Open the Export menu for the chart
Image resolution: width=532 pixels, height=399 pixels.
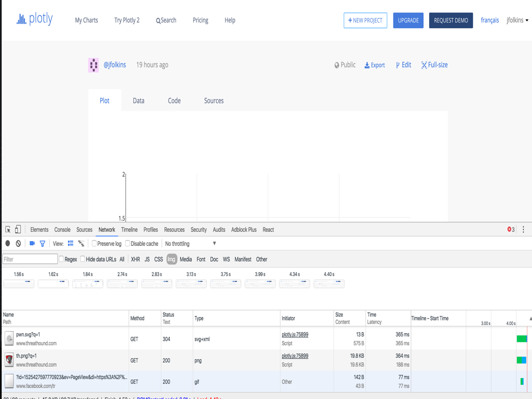click(375, 65)
